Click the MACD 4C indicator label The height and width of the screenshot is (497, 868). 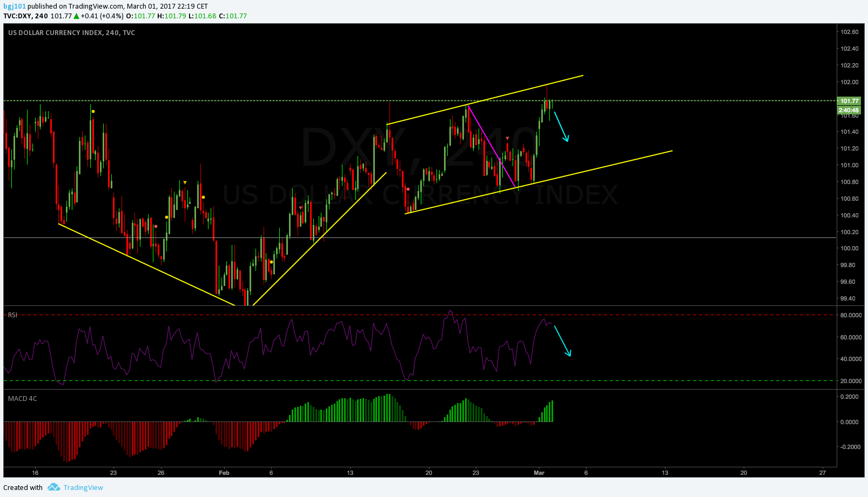(x=23, y=398)
